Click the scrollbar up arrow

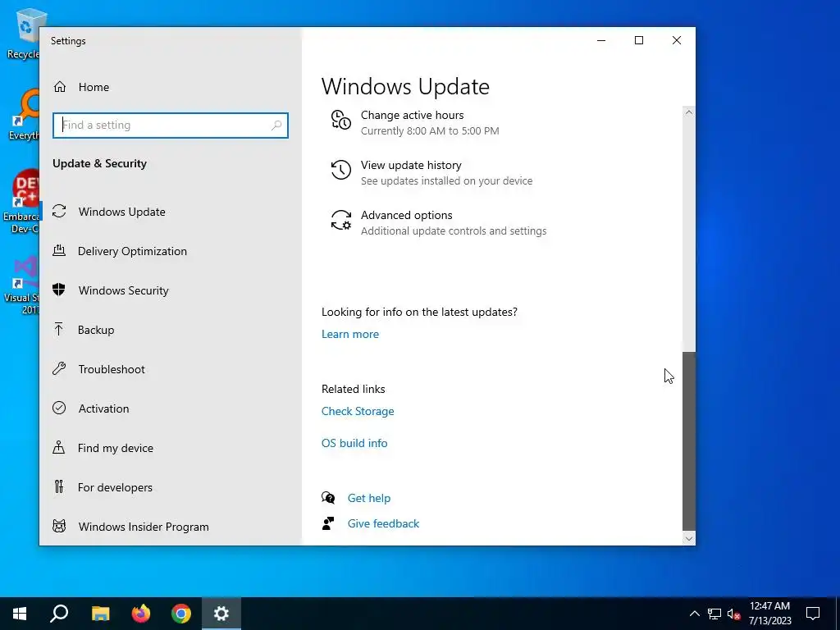pyautogui.click(x=689, y=112)
